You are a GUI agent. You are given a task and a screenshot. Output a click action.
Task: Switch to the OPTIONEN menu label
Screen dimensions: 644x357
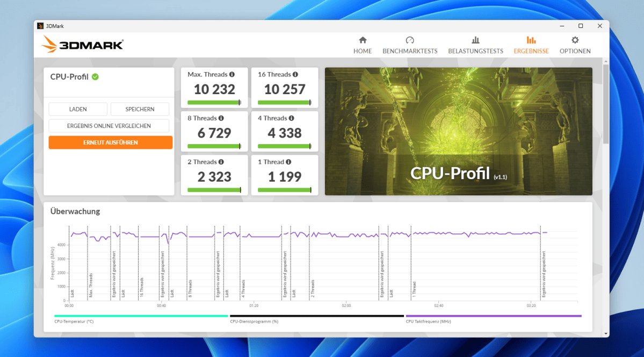coord(575,51)
